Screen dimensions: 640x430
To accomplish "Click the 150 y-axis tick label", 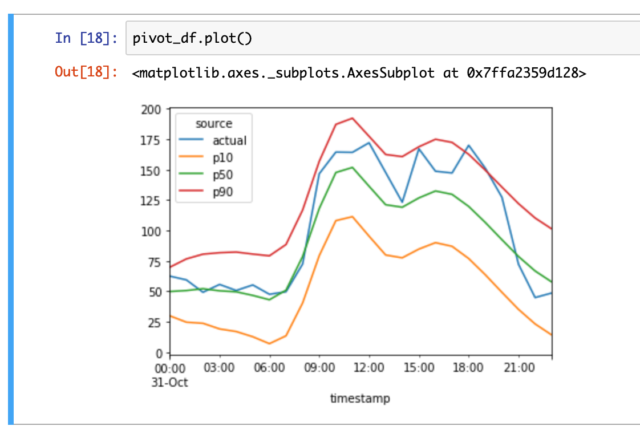I will [x=151, y=171].
